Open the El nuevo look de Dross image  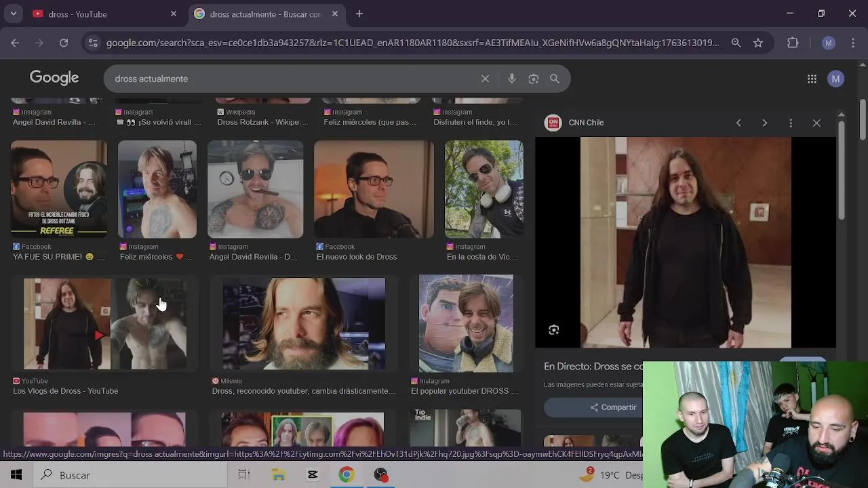374,189
